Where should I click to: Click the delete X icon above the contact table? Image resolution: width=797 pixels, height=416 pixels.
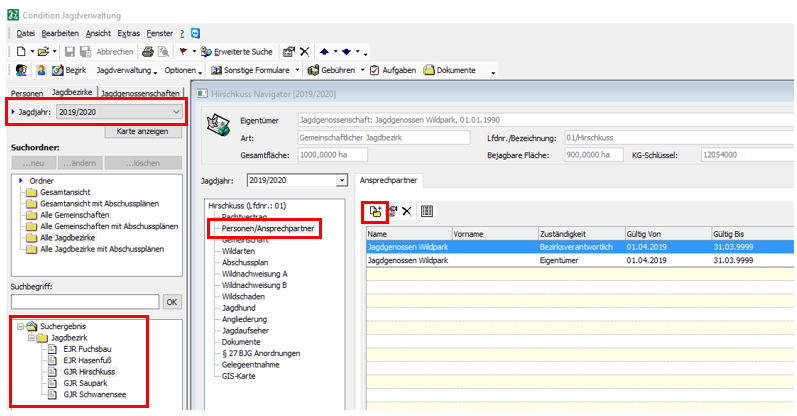click(x=407, y=211)
